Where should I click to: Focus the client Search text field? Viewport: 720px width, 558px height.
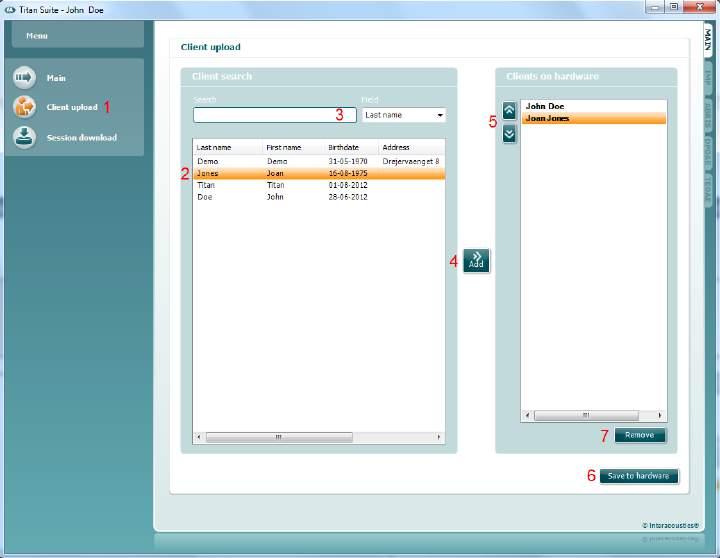pos(275,115)
